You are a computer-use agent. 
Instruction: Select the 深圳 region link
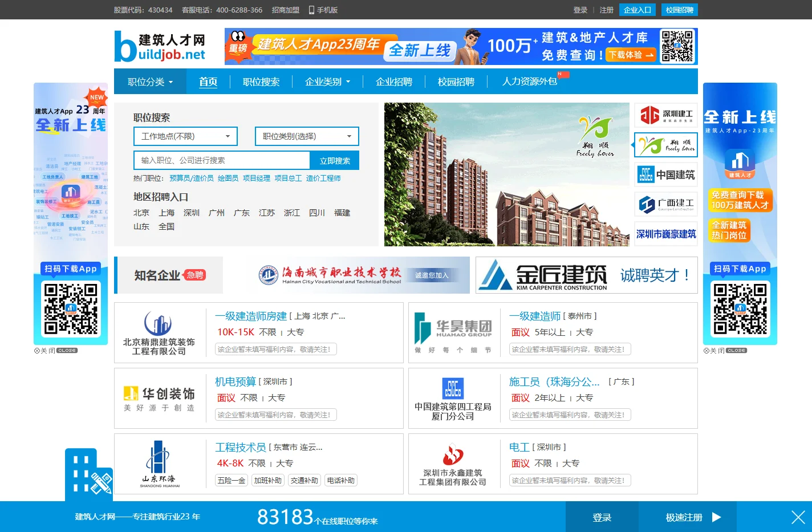(192, 213)
